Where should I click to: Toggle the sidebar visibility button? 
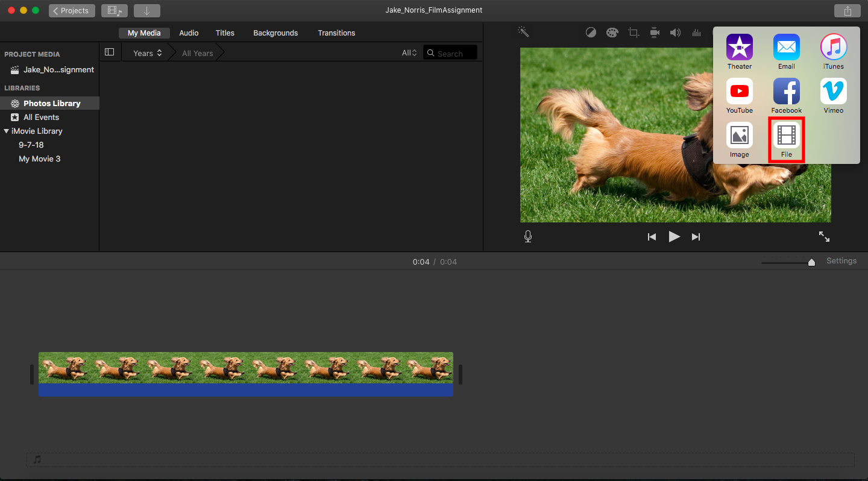tap(109, 52)
